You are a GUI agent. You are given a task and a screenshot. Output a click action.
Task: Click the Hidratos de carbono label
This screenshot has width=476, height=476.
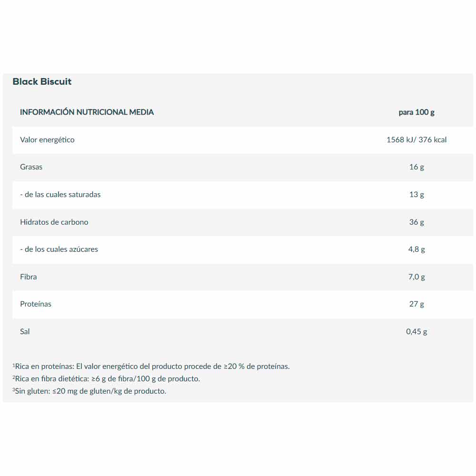click(x=54, y=222)
